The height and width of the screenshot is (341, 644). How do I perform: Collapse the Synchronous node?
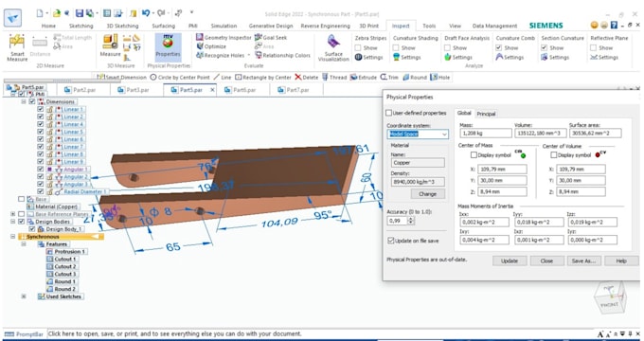tap(12, 237)
